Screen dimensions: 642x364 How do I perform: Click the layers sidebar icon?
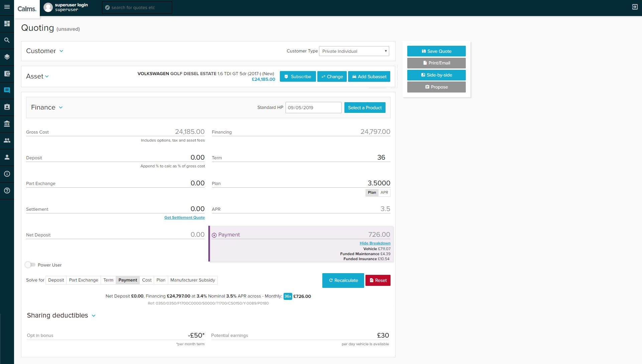point(7,57)
